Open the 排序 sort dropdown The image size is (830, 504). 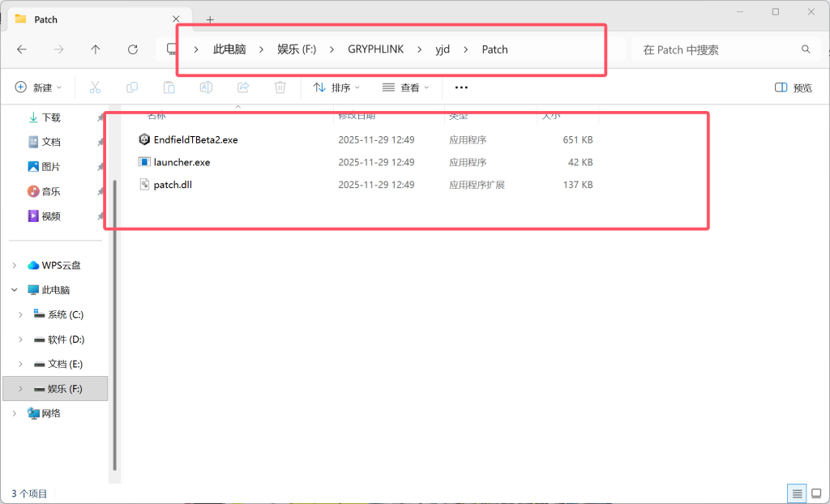(336, 87)
